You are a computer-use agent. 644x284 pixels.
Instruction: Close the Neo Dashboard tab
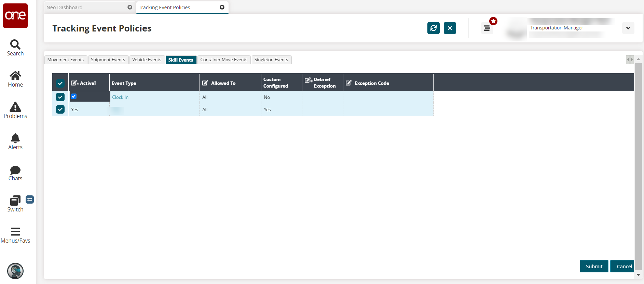click(x=130, y=7)
